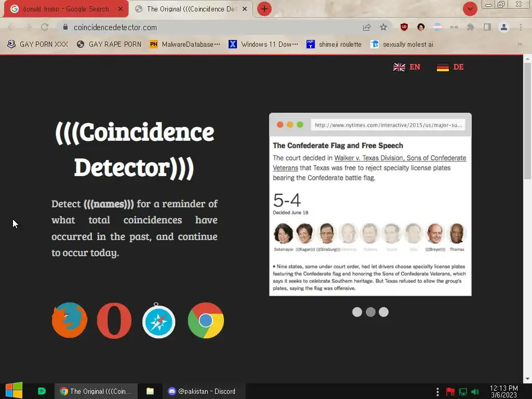Viewport: 532px width, 399px height.
Task: Close the donald trump Google Search tab
Action: click(x=121, y=9)
